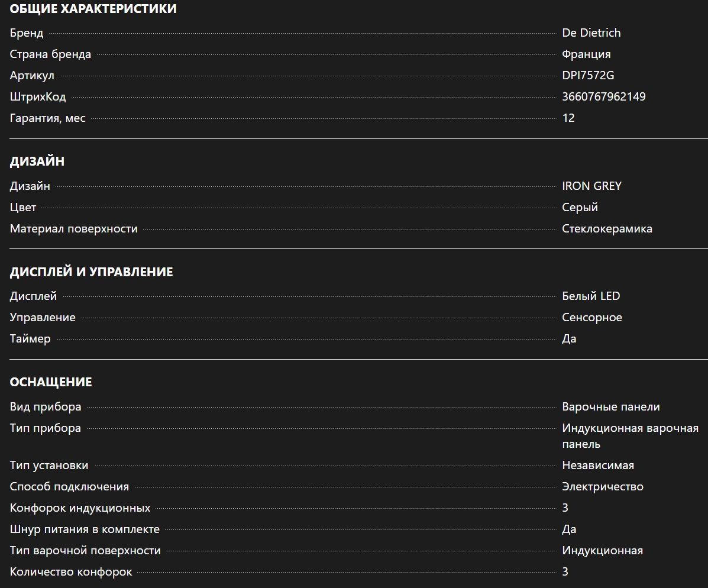Image resolution: width=708 pixels, height=588 pixels.
Task: Click the Шнур питания в комплекте label
Action: point(85,529)
